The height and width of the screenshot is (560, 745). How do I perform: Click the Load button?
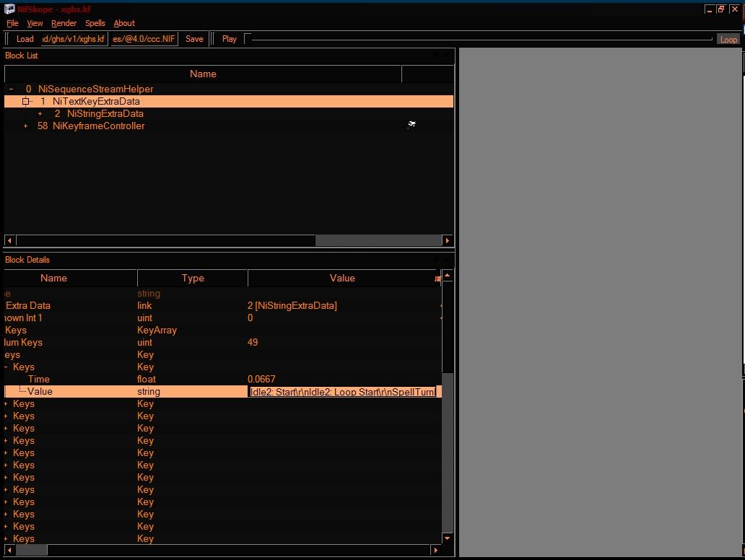(25, 39)
